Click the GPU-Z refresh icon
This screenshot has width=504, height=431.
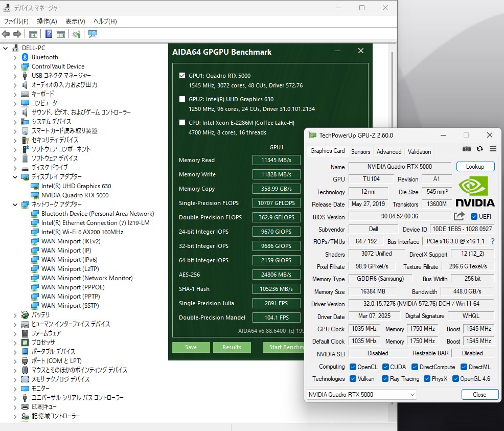479,149
